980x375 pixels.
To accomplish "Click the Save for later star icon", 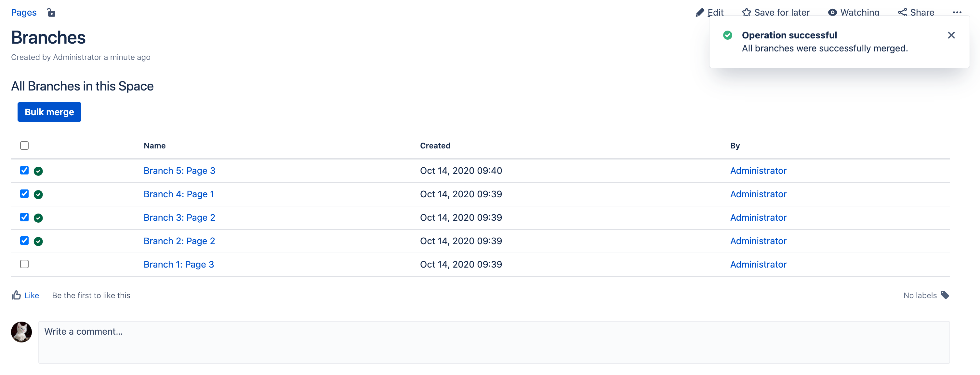I will coord(746,13).
